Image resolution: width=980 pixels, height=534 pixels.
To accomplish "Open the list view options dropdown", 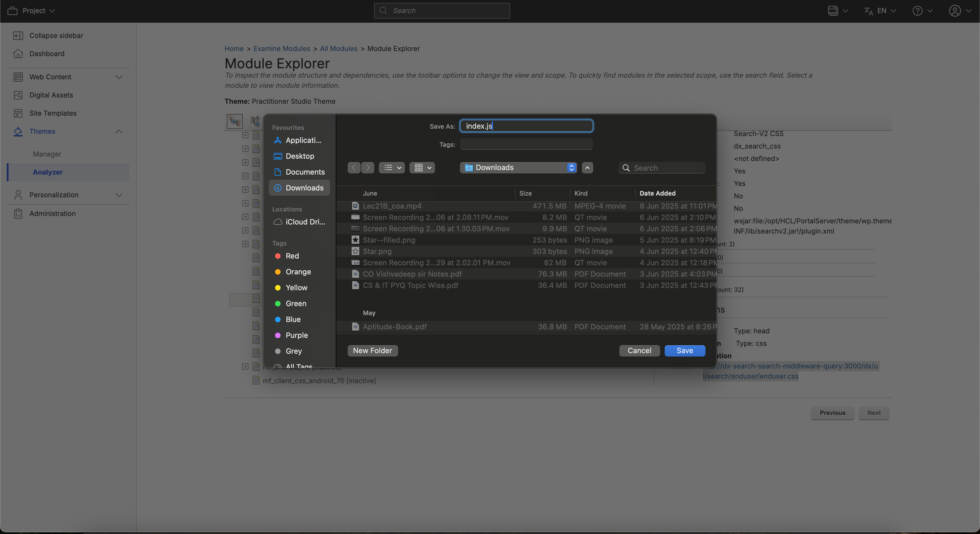I will tap(392, 168).
